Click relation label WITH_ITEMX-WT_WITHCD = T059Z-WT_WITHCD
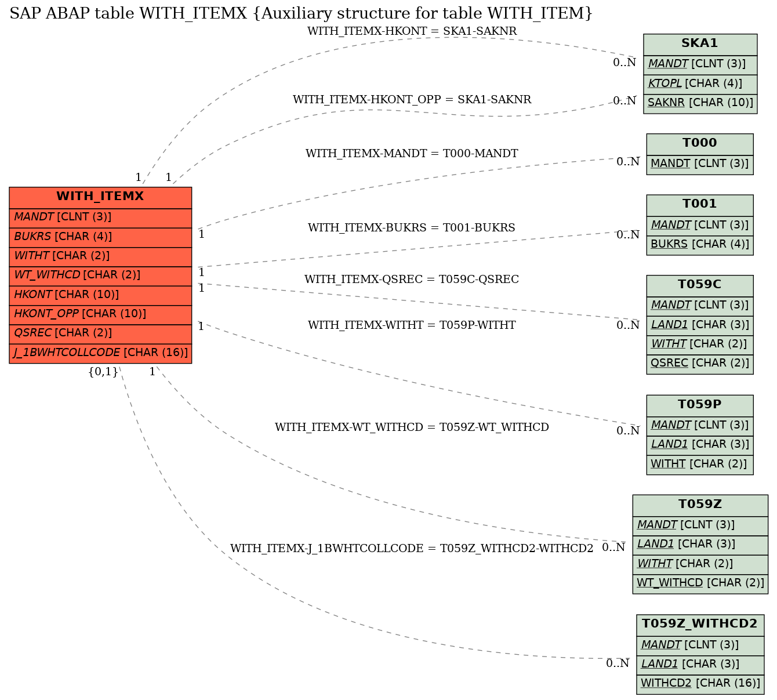This screenshot has height=700, width=777. [x=412, y=427]
